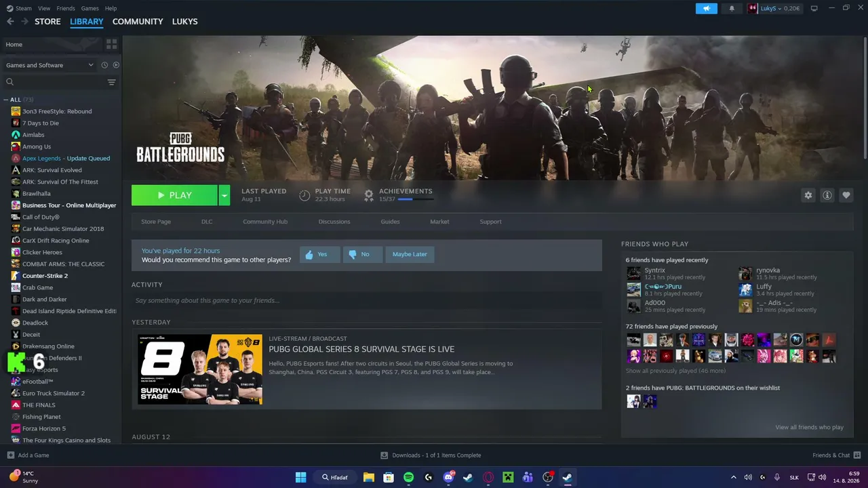Click View all friends who play

pos(809,427)
